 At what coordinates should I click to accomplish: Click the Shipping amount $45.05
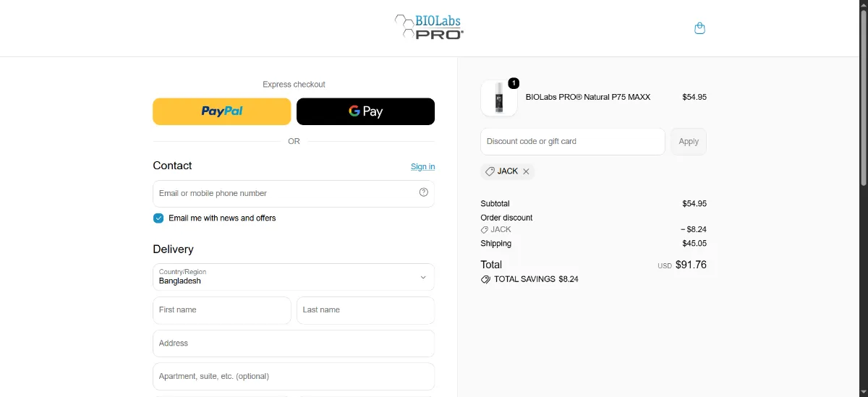(x=694, y=244)
